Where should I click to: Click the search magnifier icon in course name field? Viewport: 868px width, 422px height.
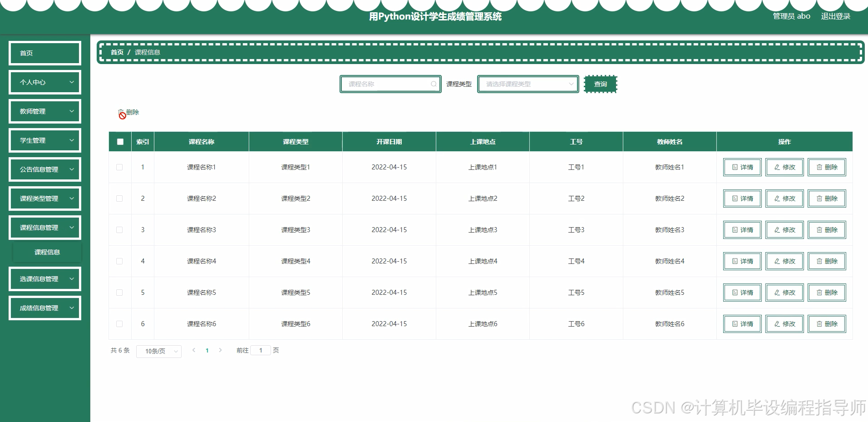click(x=434, y=84)
